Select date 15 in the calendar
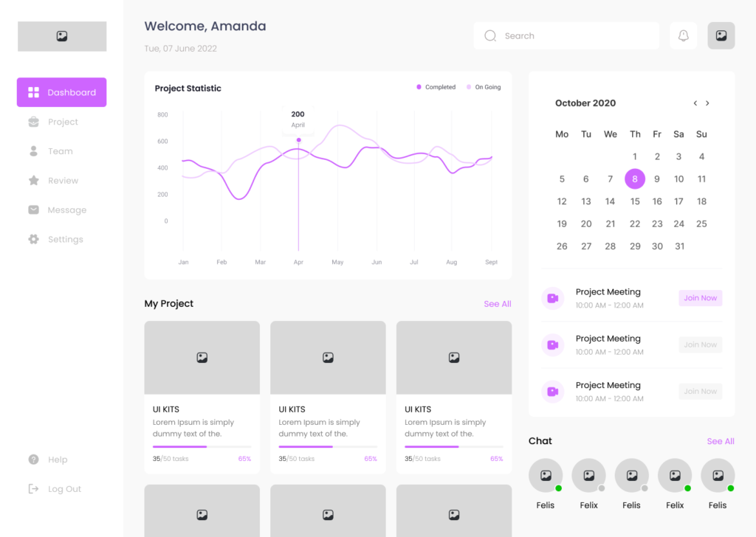Image resolution: width=756 pixels, height=537 pixels. pos(635,201)
